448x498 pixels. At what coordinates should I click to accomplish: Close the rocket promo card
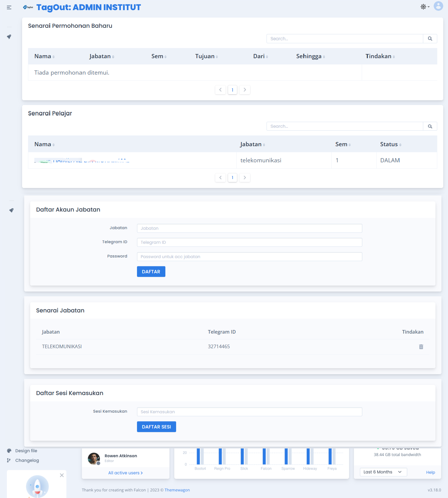coord(62,475)
